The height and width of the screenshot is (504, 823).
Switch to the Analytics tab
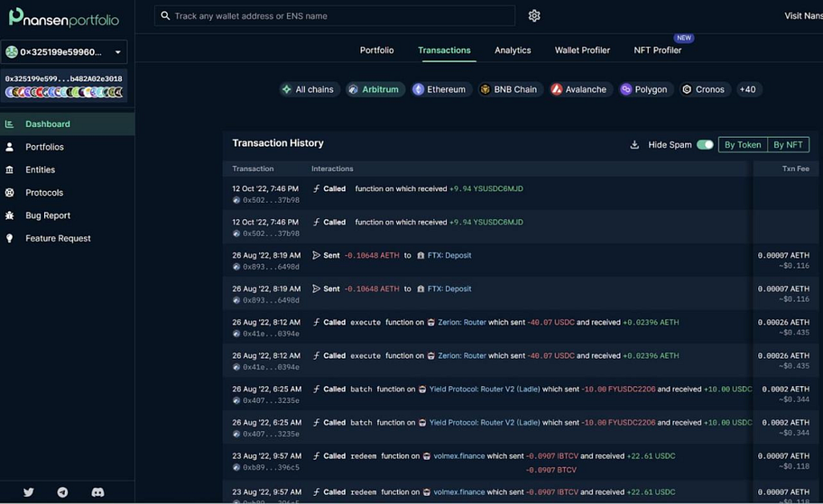pos(513,50)
